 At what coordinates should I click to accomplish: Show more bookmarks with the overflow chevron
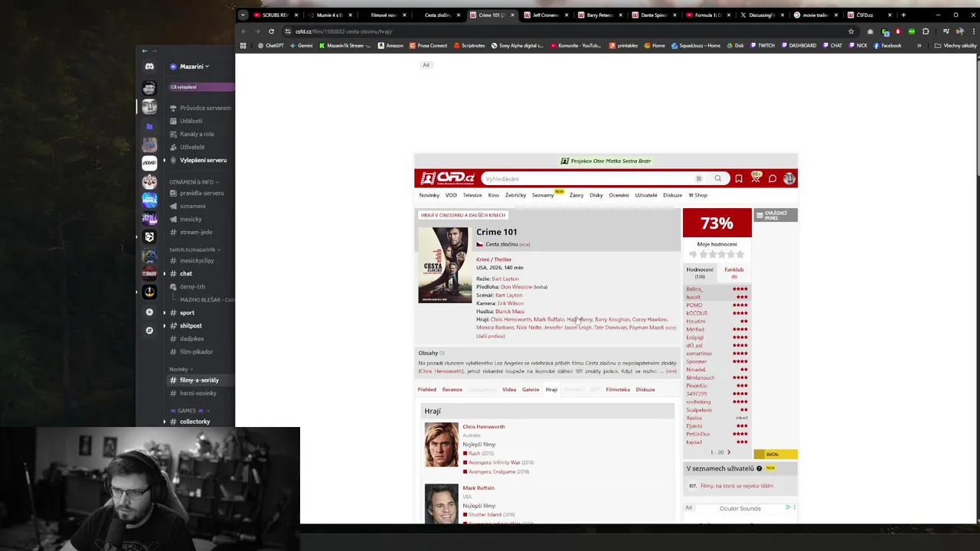919,45
